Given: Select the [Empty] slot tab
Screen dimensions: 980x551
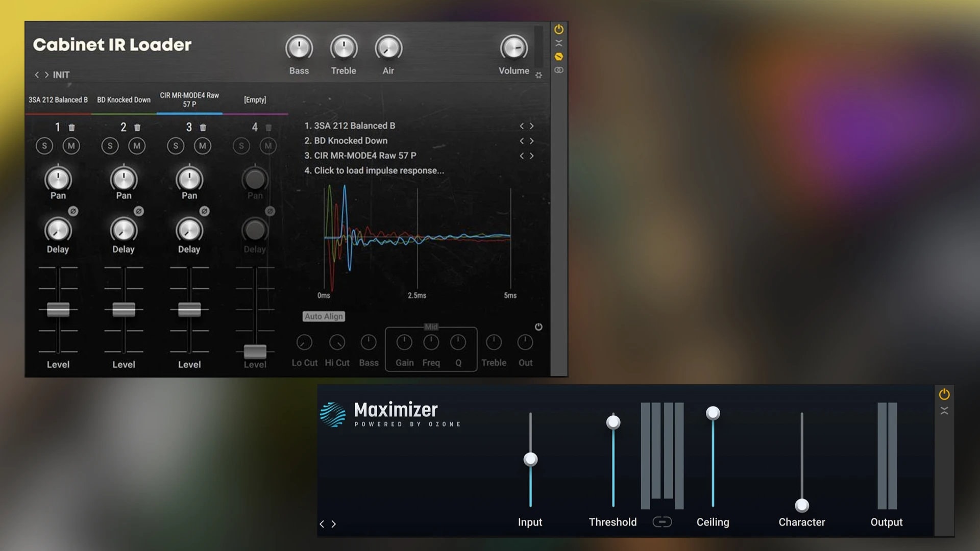Looking at the screenshot, I should (255, 100).
